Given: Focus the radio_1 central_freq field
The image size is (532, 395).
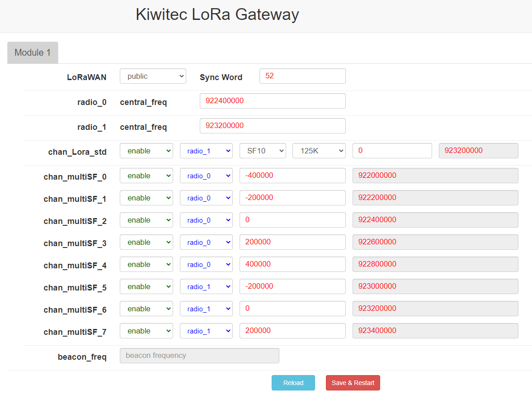Looking at the screenshot, I should 273,126.
